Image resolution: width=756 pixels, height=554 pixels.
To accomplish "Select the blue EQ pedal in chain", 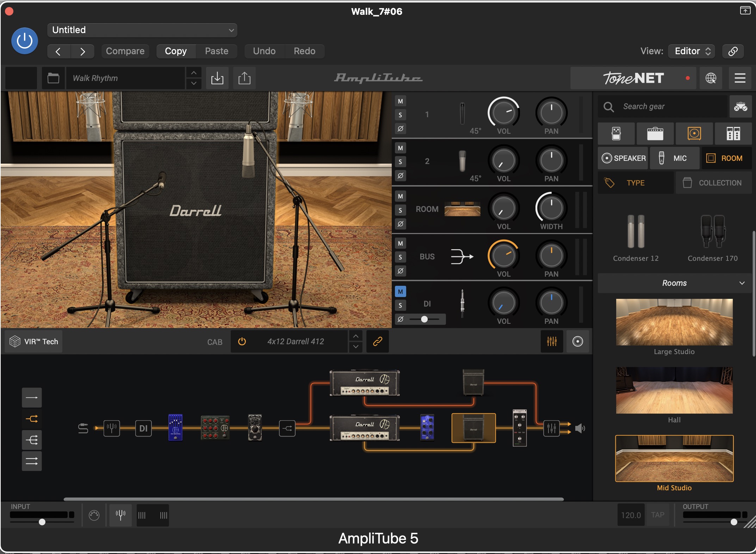I will [x=175, y=428].
